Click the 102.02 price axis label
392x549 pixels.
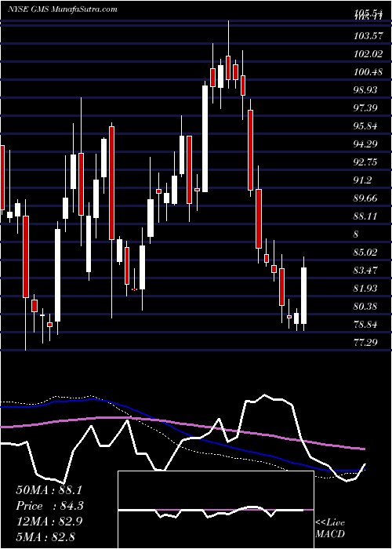point(368,54)
